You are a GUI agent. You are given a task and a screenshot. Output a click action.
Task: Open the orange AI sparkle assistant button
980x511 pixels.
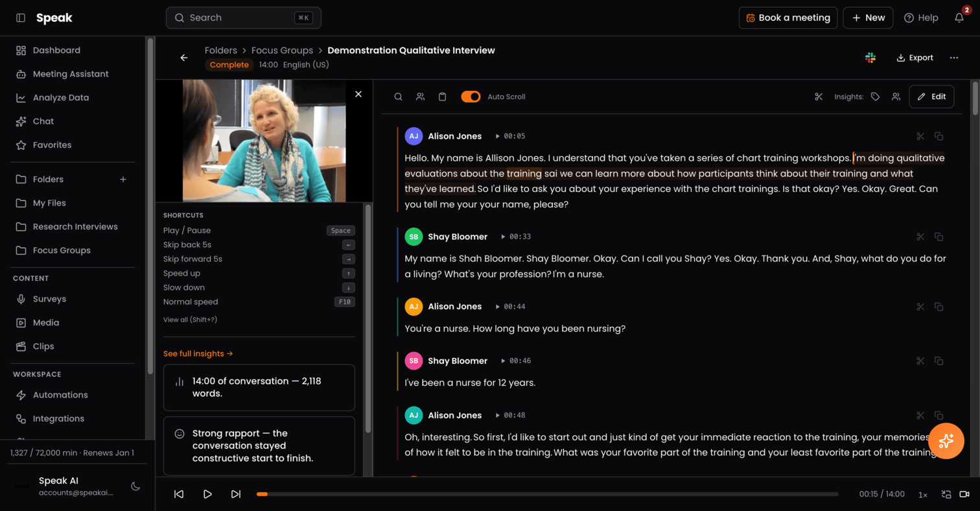[946, 441]
